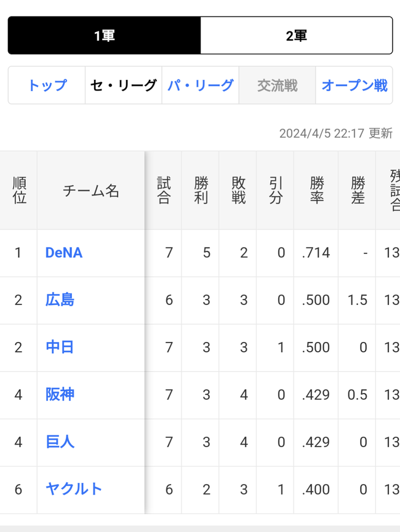Viewport: 400px width, 532px height.
Task: Open the DeNA team link
Action: pyautogui.click(x=64, y=253)
